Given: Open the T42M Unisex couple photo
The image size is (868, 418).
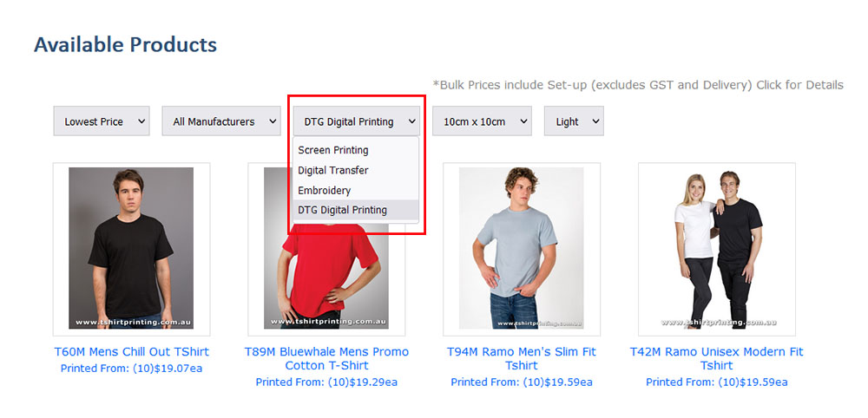Looking at the screenshot, I should pos(717,249).
